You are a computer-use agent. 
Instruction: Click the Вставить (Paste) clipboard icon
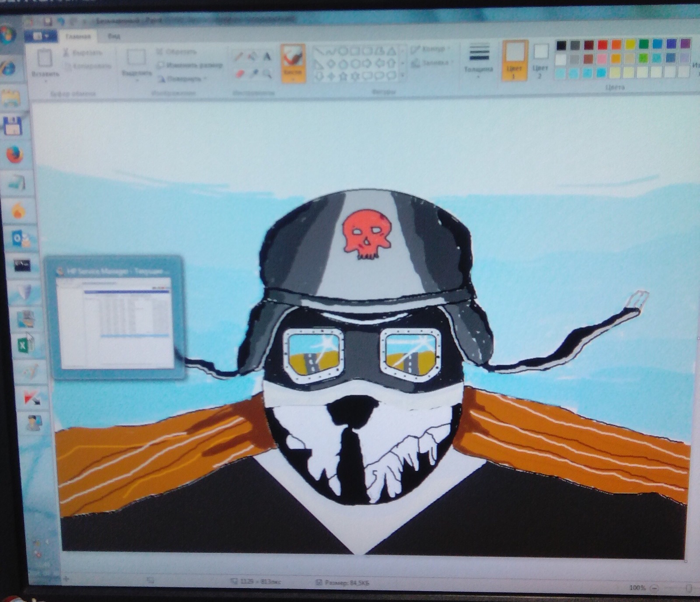point(45,58)
